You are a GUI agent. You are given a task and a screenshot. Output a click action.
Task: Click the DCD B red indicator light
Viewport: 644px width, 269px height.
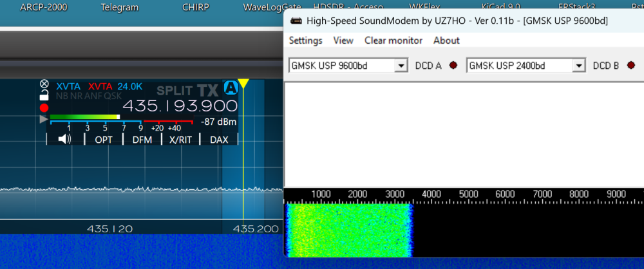631,65
